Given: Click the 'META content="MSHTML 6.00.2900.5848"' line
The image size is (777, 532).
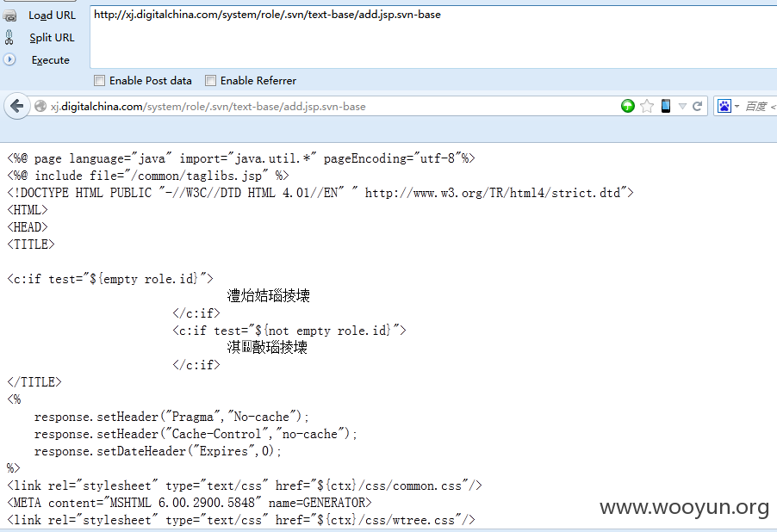Looking at the screenshot, I should coord(190,503).
